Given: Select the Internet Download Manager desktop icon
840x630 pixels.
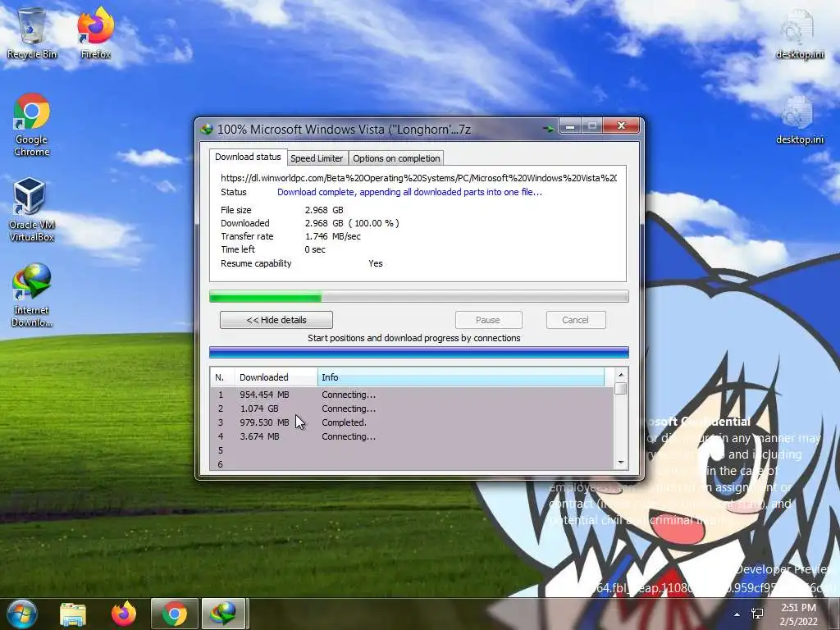Looking at the screenshot, I should [32, 295].
